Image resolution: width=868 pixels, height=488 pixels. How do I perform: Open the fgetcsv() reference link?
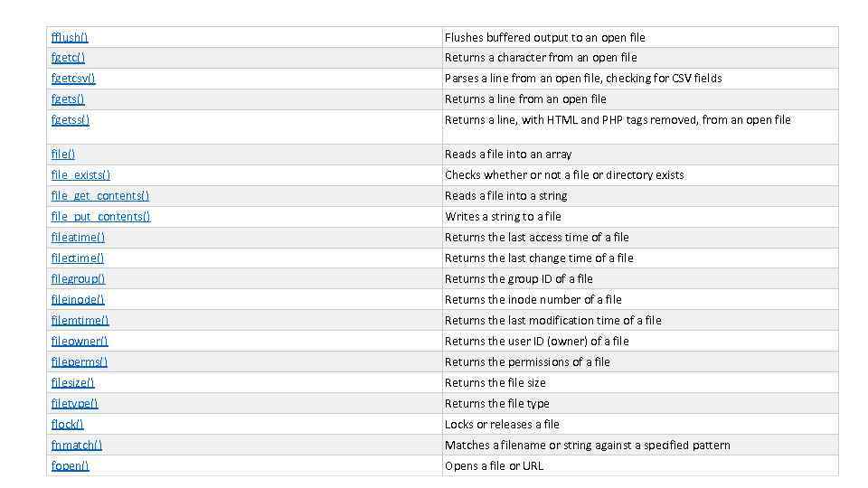[x=73, y=79]
